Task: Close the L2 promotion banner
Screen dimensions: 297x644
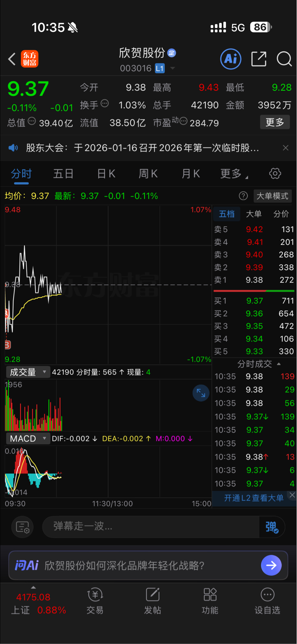Action: tap(292, 495)
